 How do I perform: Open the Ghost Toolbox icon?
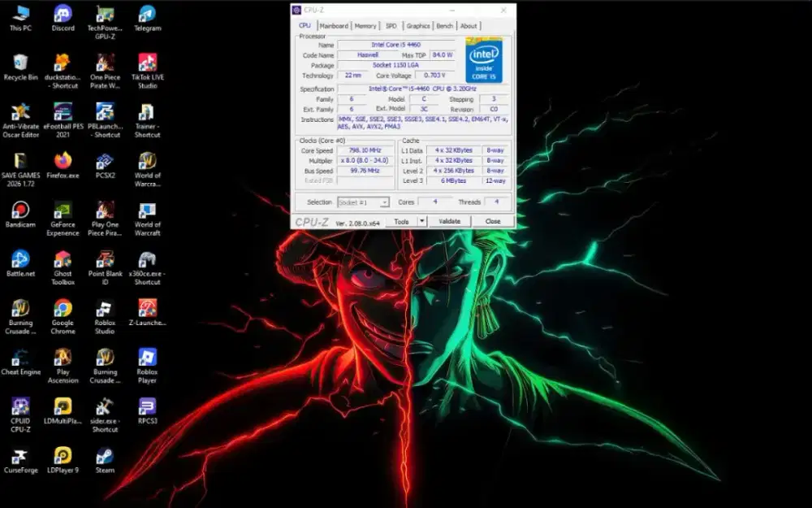[x=63, y=267]
